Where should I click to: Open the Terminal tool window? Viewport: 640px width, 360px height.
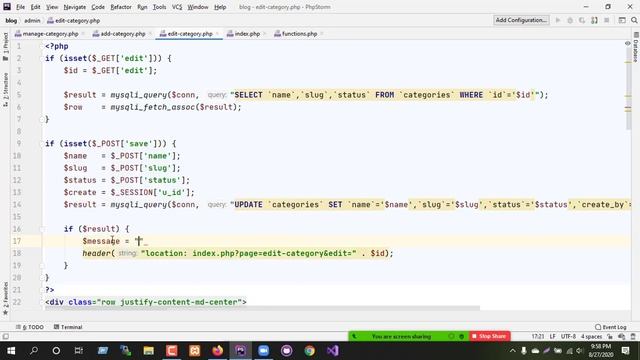(x=68, y=327)
